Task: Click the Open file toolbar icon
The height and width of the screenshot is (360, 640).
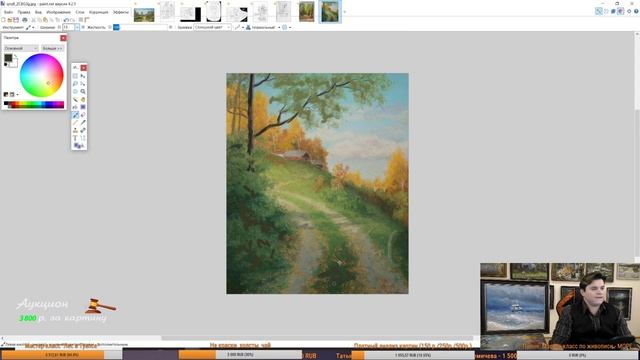Action: (9, 20)
